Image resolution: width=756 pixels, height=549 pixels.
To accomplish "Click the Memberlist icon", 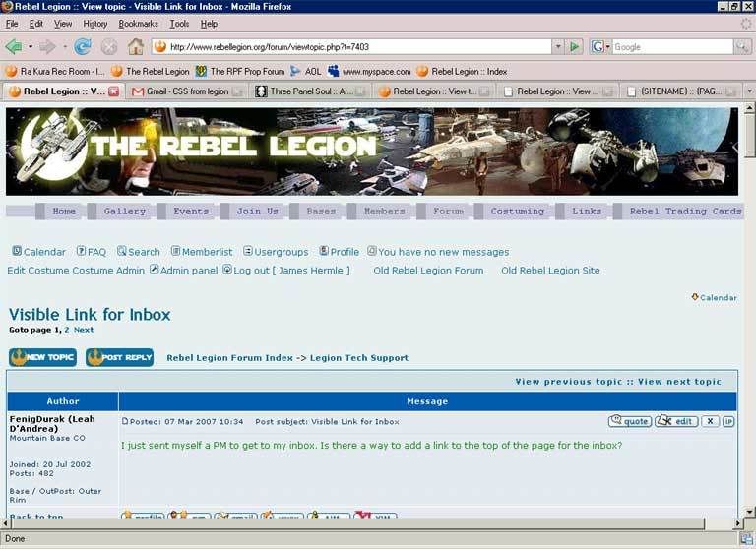I will 175,251.
